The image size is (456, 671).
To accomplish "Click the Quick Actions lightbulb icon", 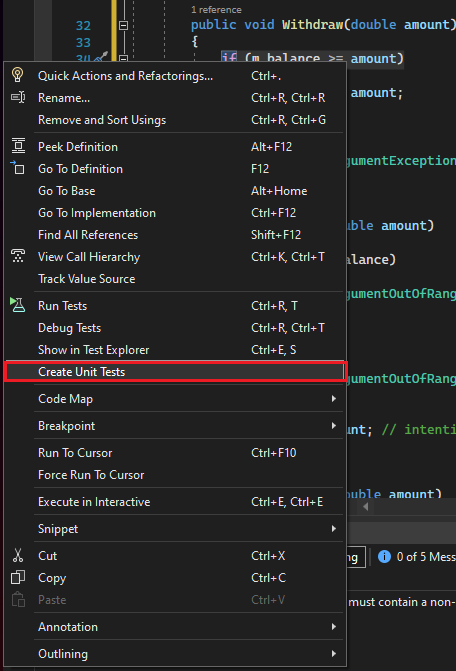I will 18,75.
